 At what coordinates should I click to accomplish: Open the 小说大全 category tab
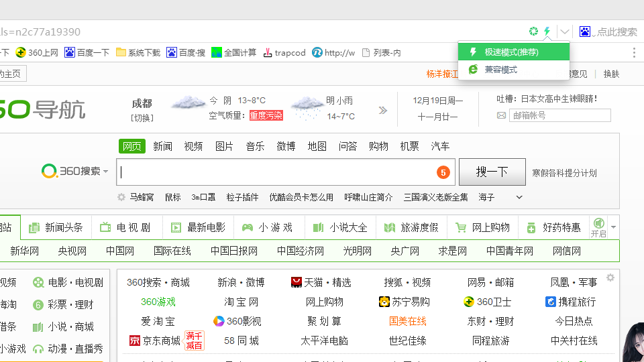[340, 227]
